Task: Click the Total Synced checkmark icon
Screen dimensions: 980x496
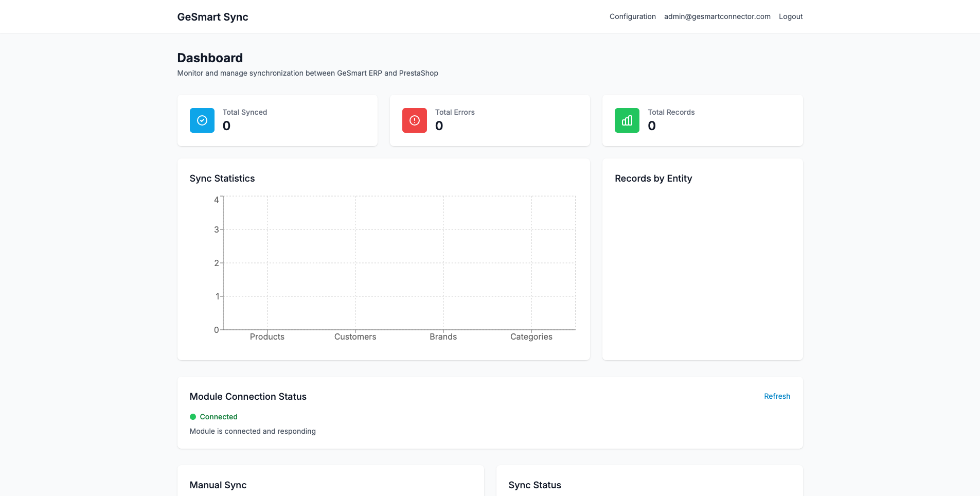Action: click(202, 120)
